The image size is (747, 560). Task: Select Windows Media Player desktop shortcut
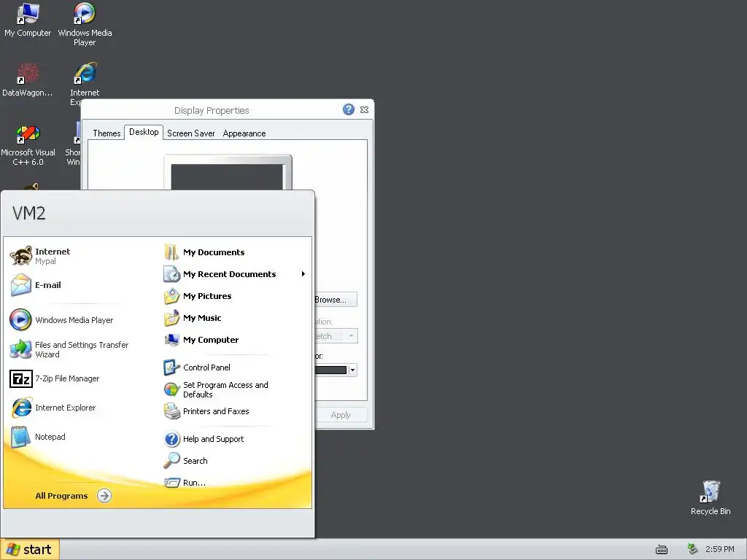tap(85, 24)
